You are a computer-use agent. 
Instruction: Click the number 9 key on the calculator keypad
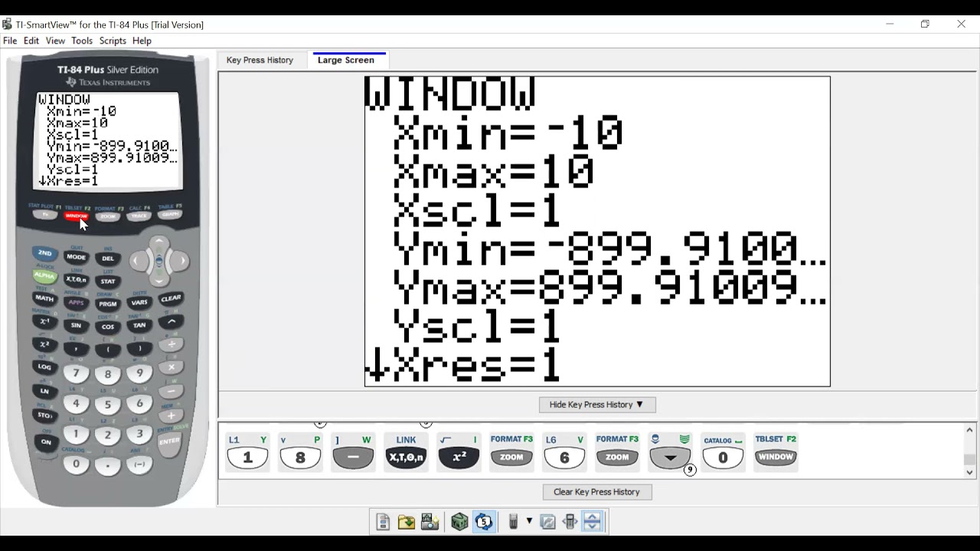139,373
